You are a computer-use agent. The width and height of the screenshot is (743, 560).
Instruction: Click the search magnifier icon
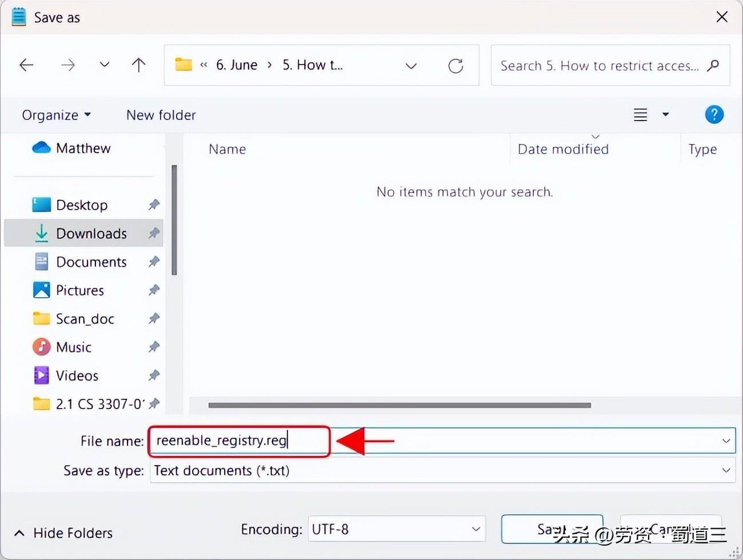click(713, 66)
